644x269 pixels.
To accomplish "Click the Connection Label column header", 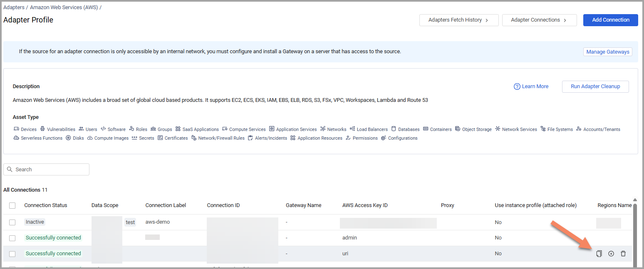I will coord(166,205).
